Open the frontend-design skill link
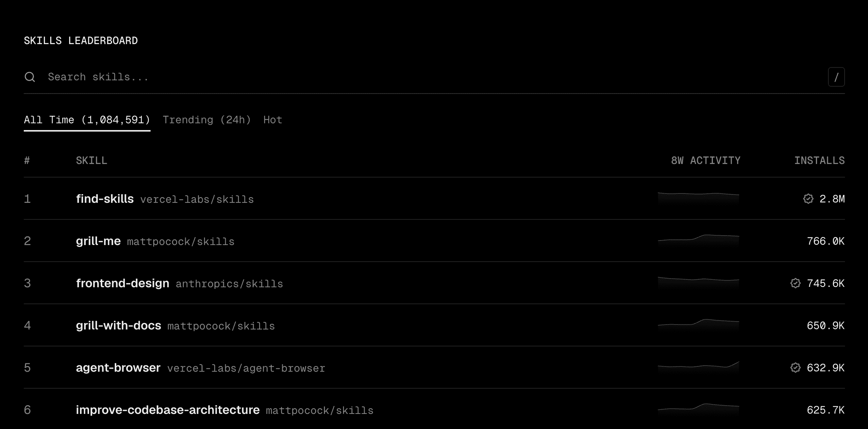The width and height of the screenshot is (868, 429). 123,283
